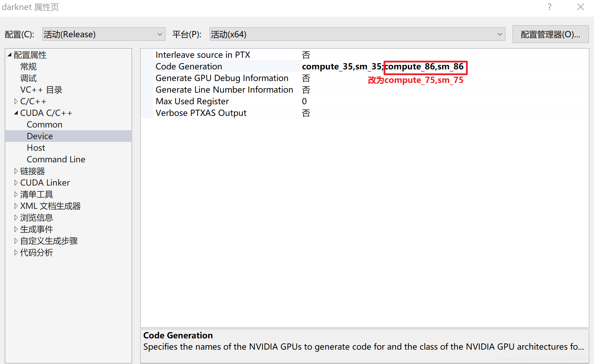The height and width of the screenshot is (364, 594).
Task: Expand the 生成事件 build events node
Action: [x=16, y=229]
